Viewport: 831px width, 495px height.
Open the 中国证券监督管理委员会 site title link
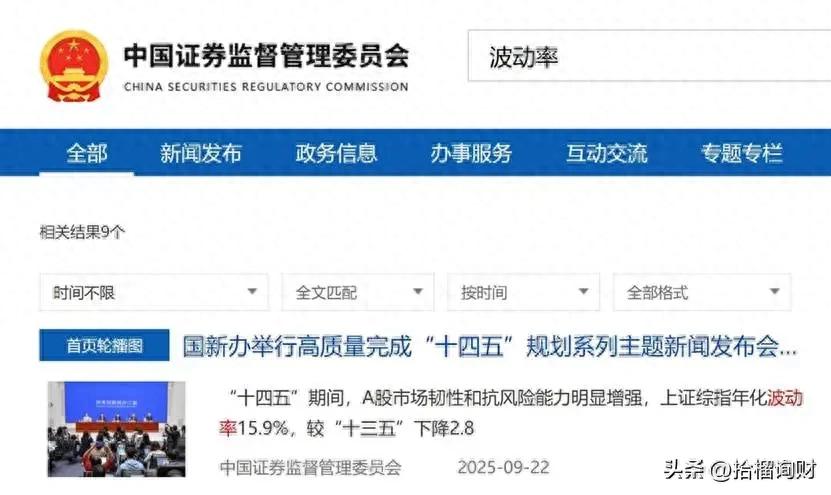click(x=265, y=55)
